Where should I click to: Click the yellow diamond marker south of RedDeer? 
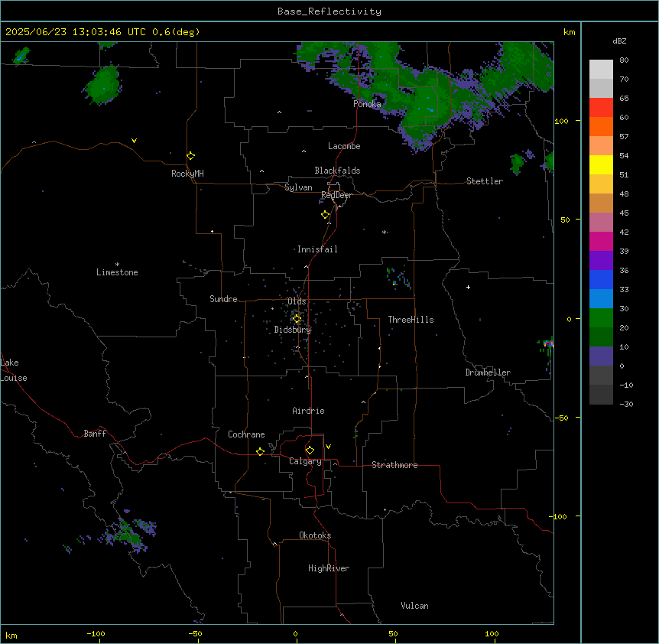coord(326,215)
